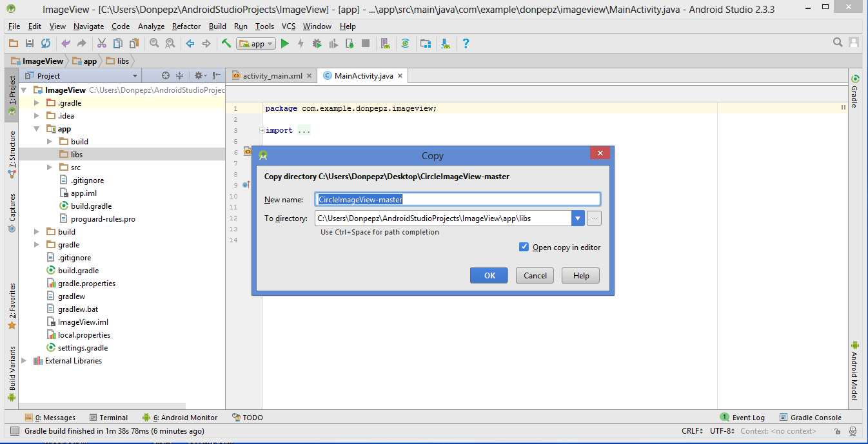Click Help in the Copy dialog
The width and height of the screenshot is (868, 444).
(581, 275)
